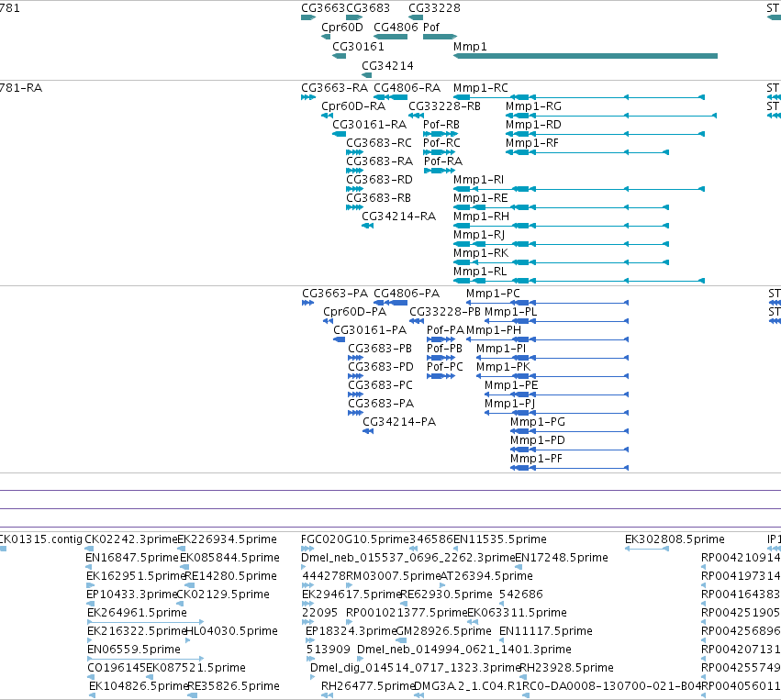Image resolution: width=781 pixels, height=700 pixels.
Task: Click transcript CG30161-RA
Action: click(x=340, y=134)
